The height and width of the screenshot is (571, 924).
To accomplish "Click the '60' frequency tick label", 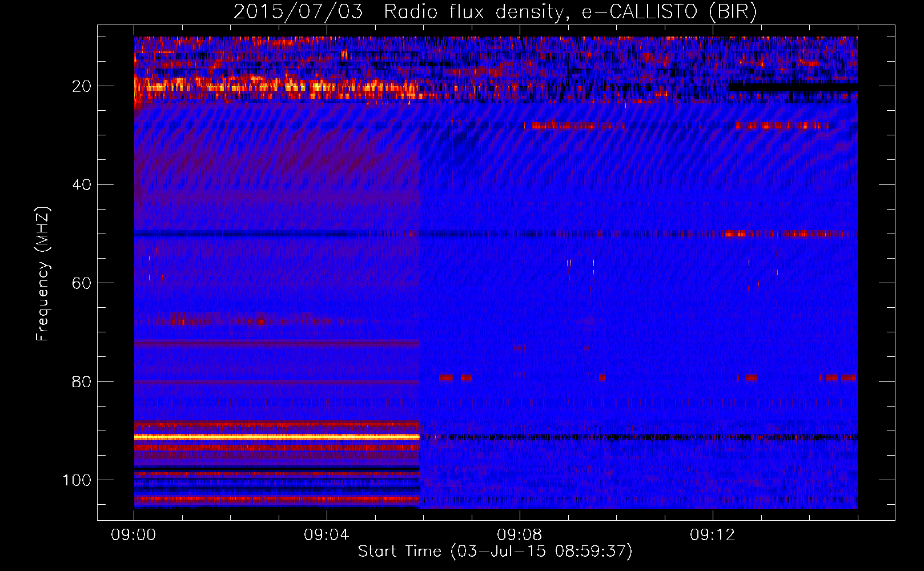I will point(82,283).
